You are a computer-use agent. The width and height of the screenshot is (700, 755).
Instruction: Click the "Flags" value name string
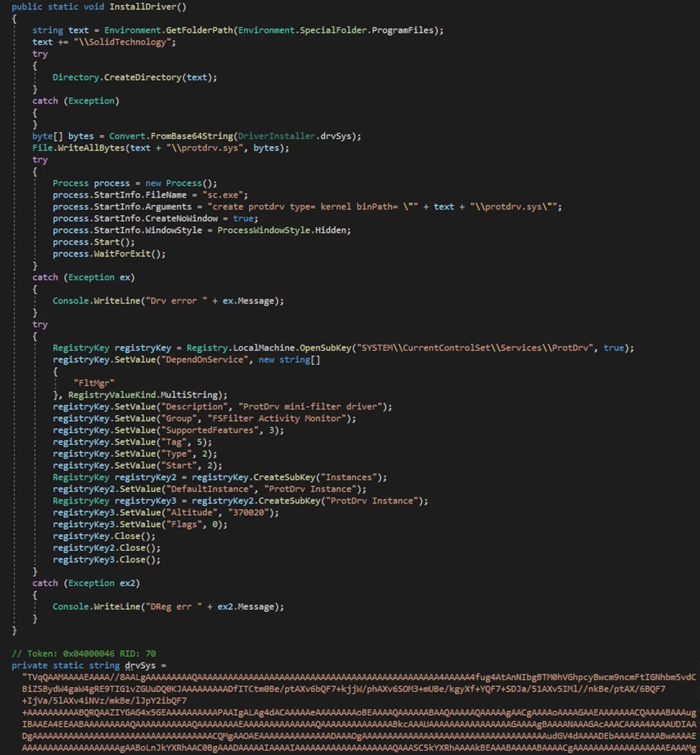pyautogui.click(x=184, y=524)
